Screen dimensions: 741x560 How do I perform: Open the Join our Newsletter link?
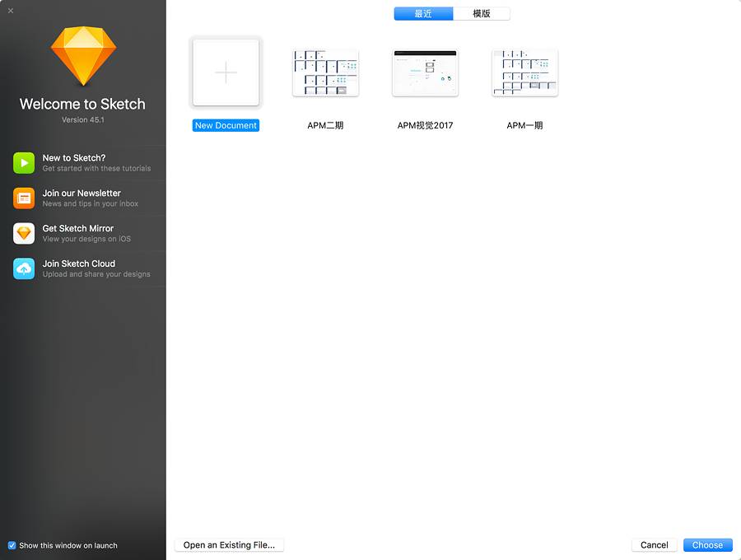coord(83,198)
